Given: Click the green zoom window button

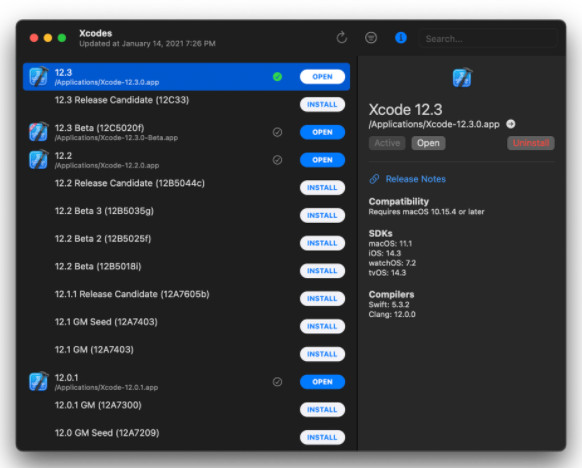Looking at the screenshot, I should pos(62,38).
